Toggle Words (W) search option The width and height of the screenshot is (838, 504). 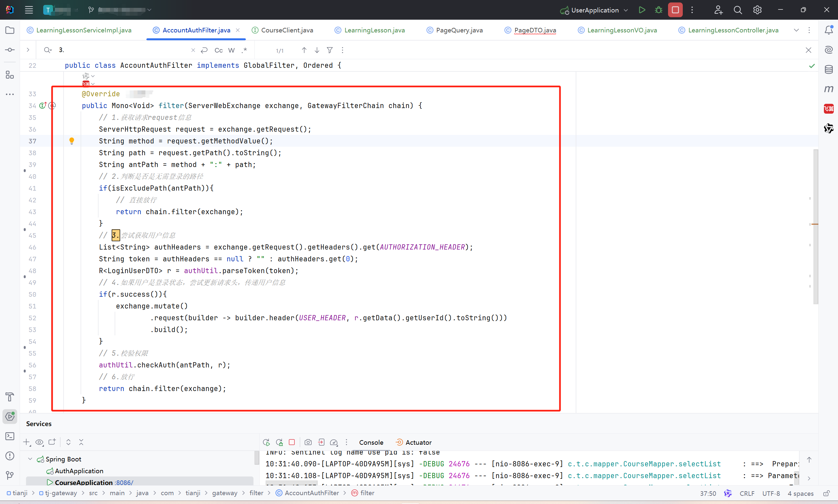click(x=232, y=50)
